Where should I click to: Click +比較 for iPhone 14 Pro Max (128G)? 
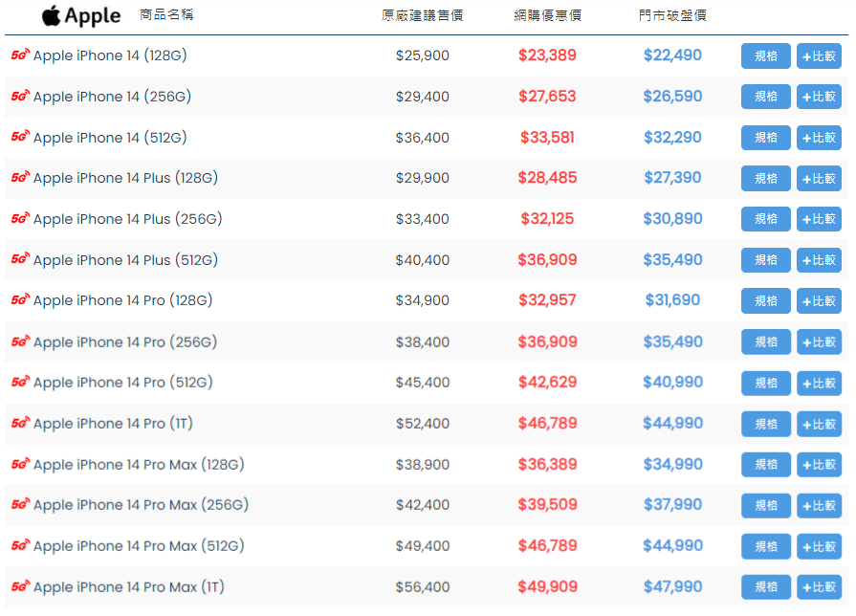(819, 465)
